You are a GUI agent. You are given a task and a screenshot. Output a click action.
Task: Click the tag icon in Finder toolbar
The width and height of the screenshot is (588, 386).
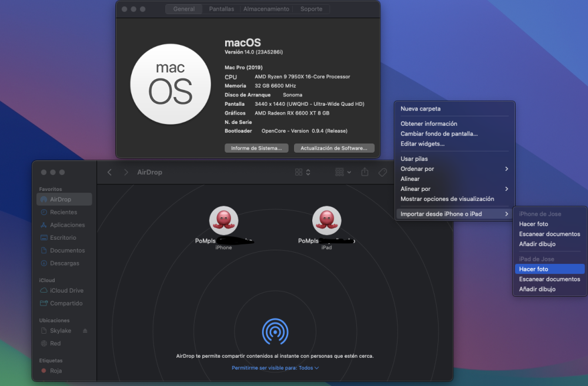pos(383,172)
